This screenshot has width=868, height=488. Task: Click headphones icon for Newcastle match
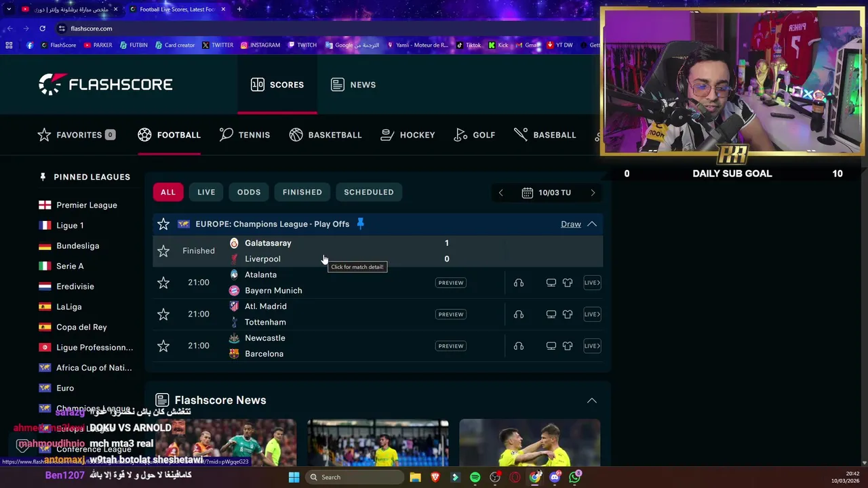pyautogui.click(x=519, y=346)
